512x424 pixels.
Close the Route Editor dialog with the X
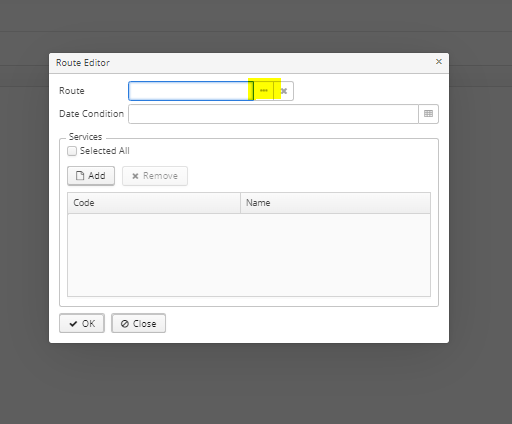pyautogui.click(x=439, y=62)
